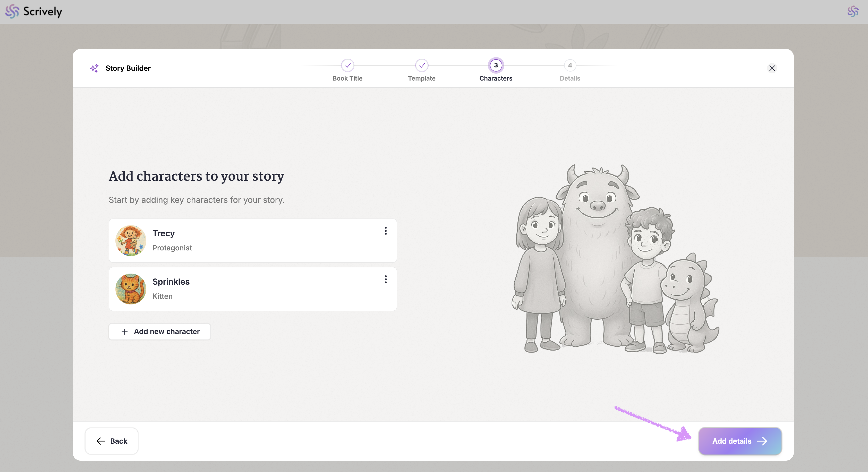Click the Template step checkmark
The width and height of the screenshot is (868, 472).
[x=422, y=65]
